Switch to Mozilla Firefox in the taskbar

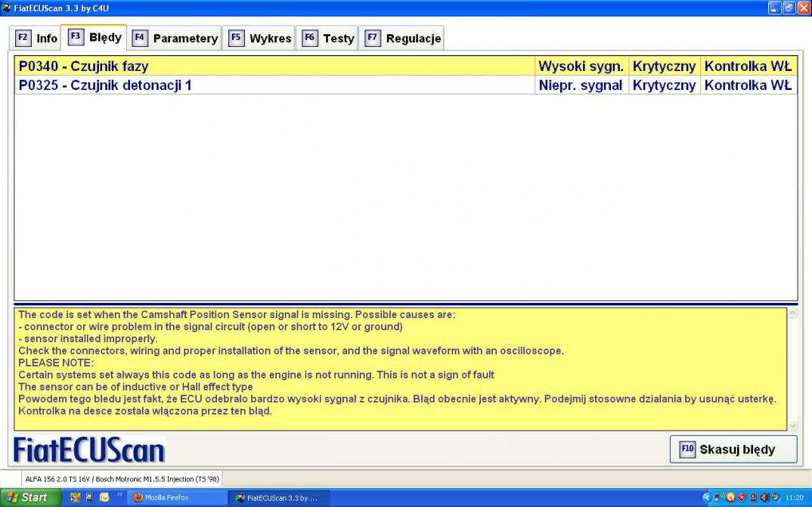tap(177, 498)
